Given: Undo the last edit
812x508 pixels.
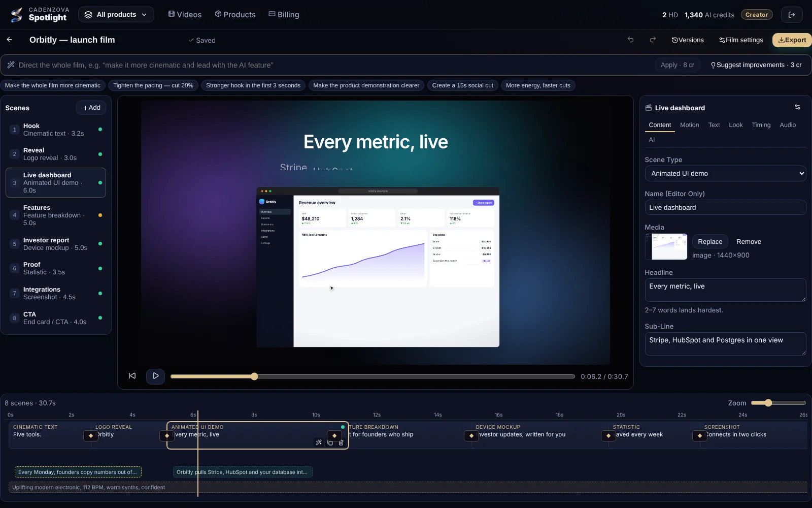Looking at the screenshot, I should pyautogui.click(x=630, y=40).
